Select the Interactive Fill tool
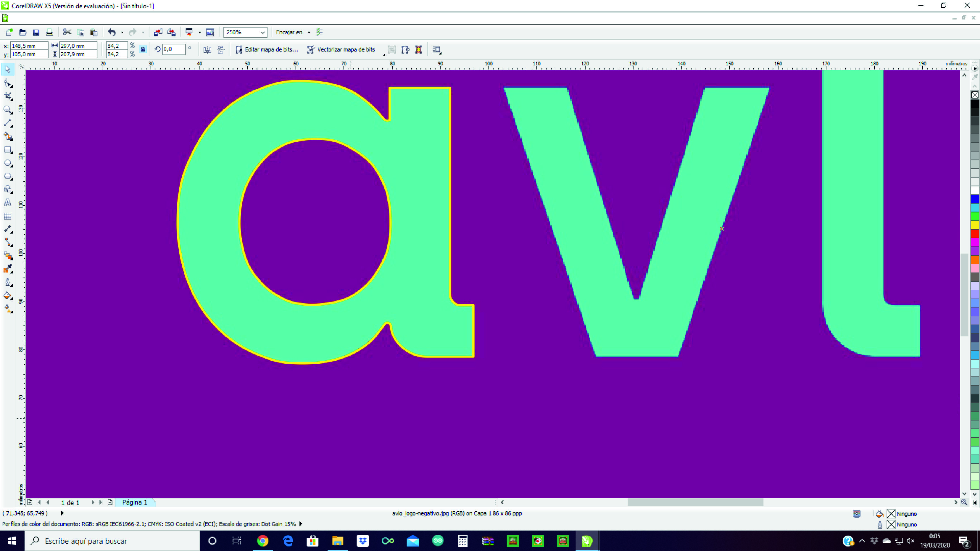This screenshot has height=551, width=980. (x=8, y=309)
